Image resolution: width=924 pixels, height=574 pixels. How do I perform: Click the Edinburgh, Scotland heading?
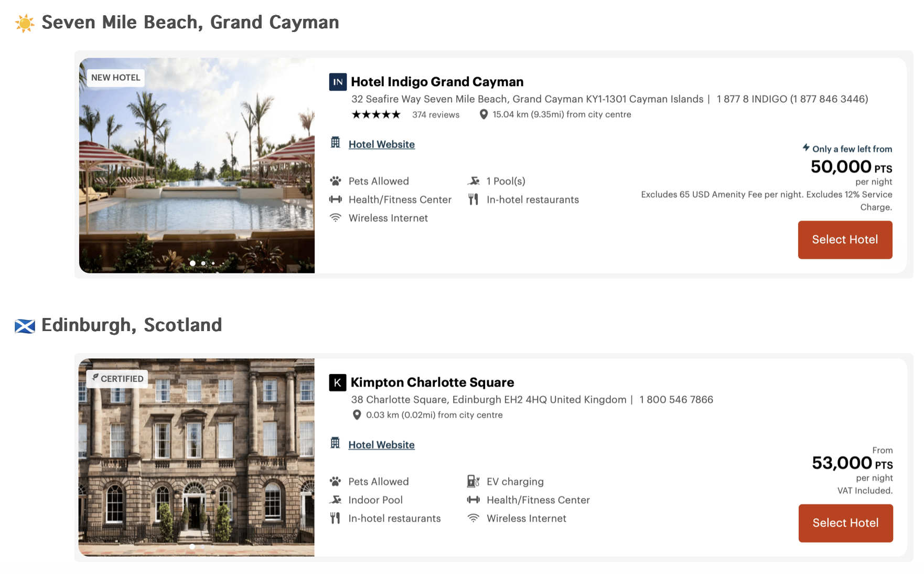click(132, 325)
